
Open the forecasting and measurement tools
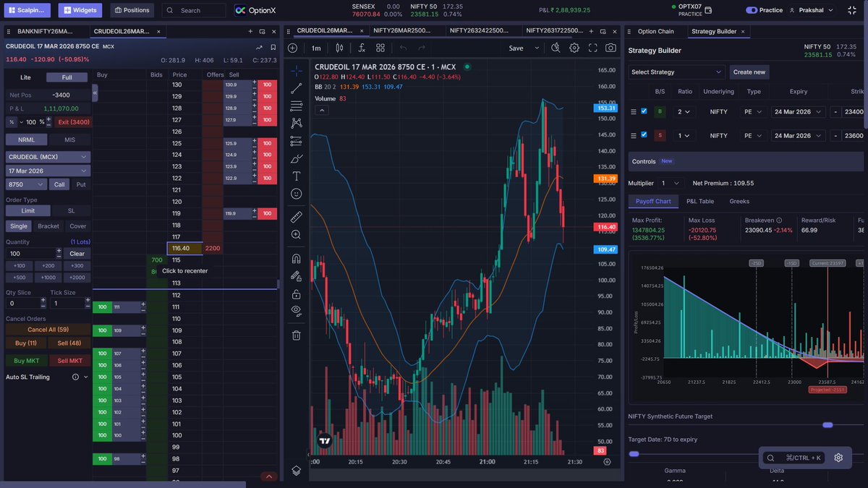point(297,141)
